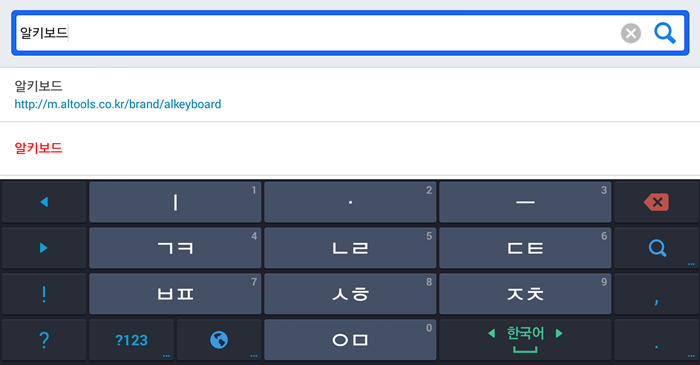Tap the keyboard search key
Viewport: 700px width, 365px height.
(656, 248)
